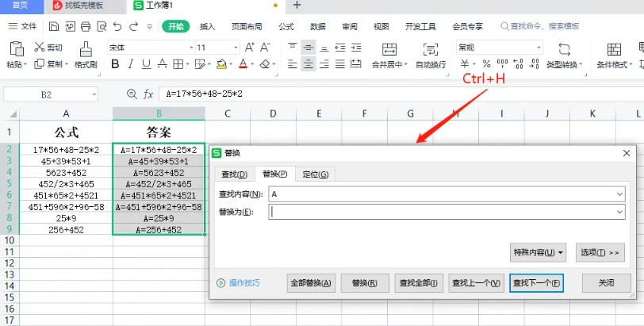The image size is (644, 326).
Task: Click the Borders grid icon
Action: [178, 64]
